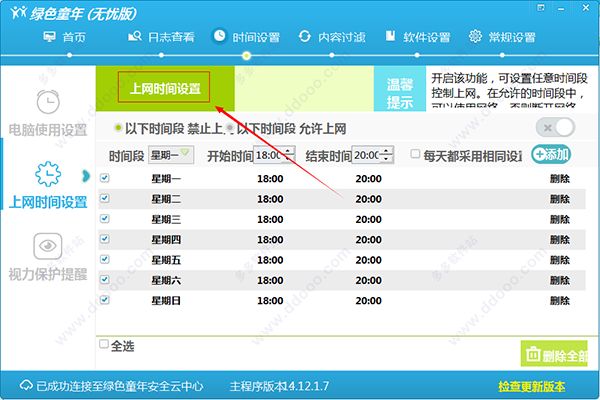Check the 全选 select-all checkbox

104,344
